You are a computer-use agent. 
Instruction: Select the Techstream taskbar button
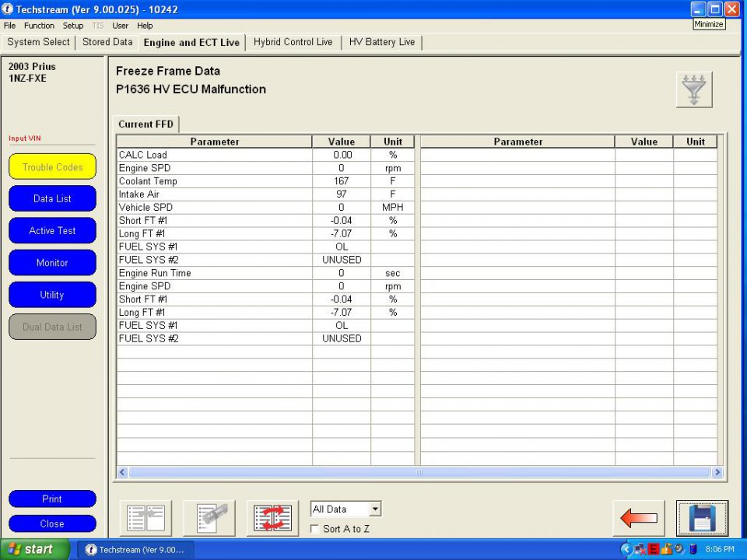(x=135, y=550)
